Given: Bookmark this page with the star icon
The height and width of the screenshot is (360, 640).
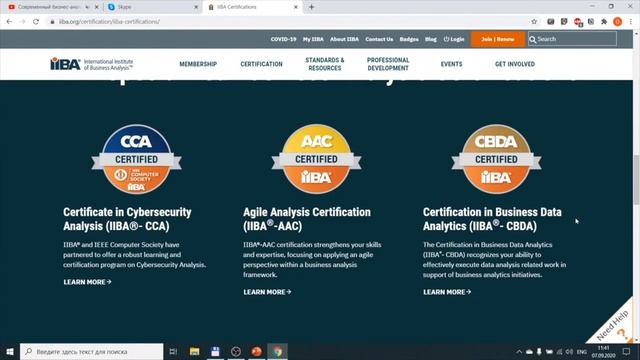Looking at the screenshot, I should point(534,22).
